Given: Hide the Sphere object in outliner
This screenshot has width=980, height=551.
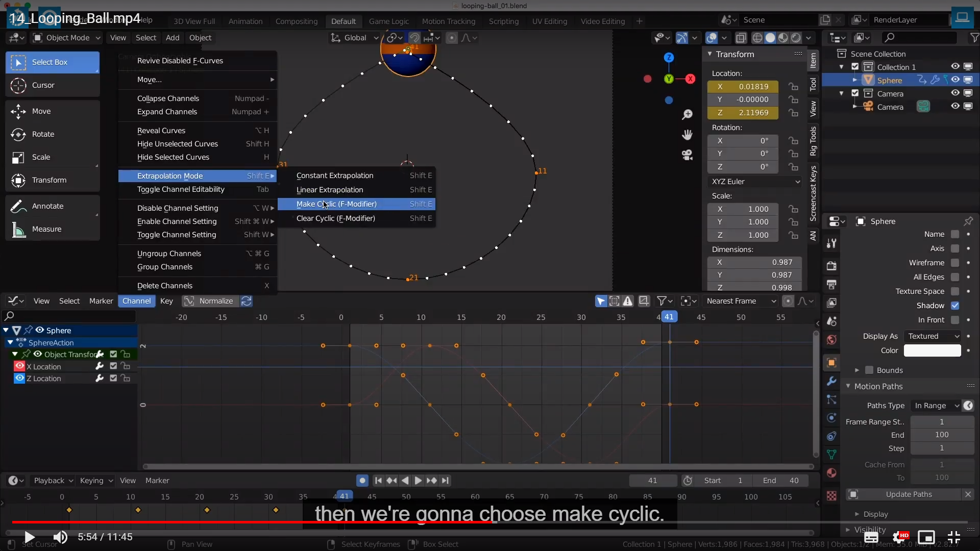Looking at the screenshot, I should point(955,80).
